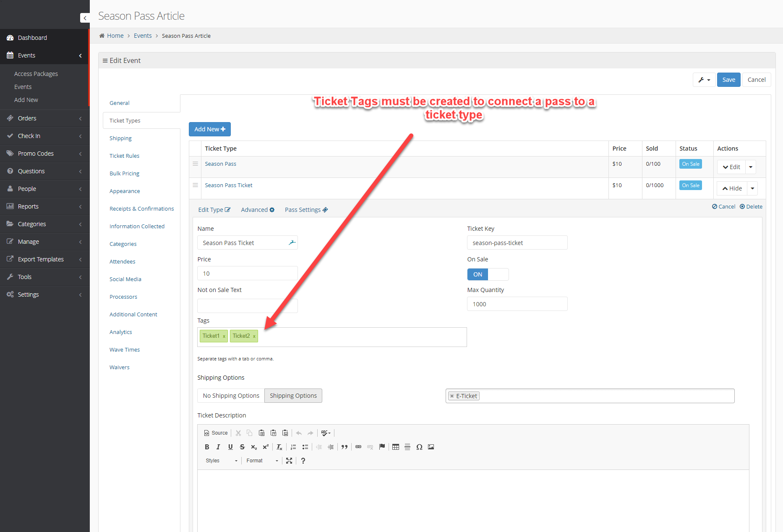Remove the Ticket2 tag
The image size is (783, 532).
254,336
